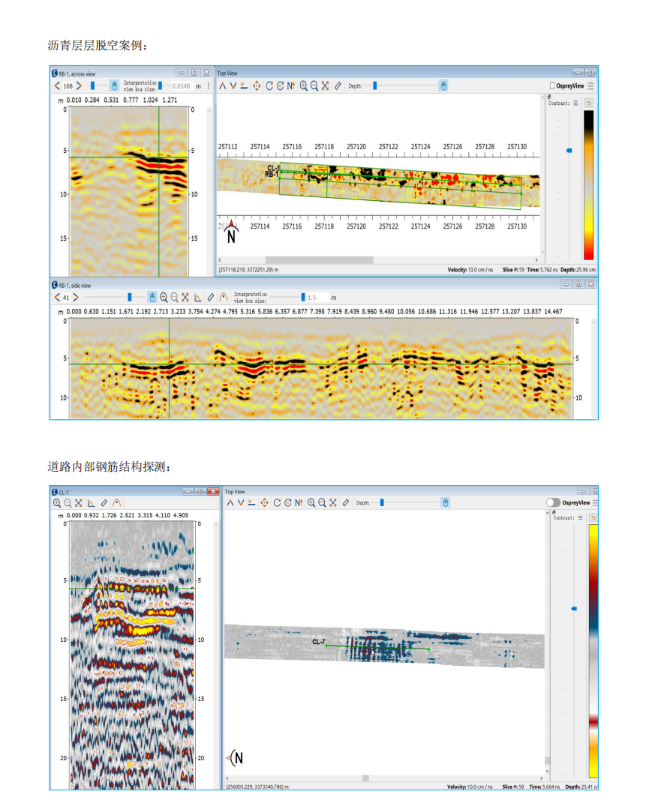The height and width of the screenshot is (812, 649).
Task: Minimize the RB-1 across view window
Action: (x=182, y=73)
